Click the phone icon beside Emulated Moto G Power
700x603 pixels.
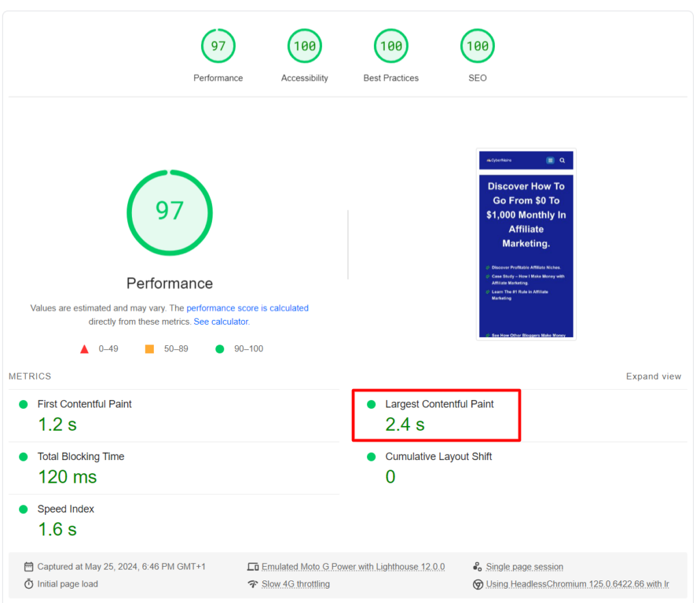click(x=252, y=566)
